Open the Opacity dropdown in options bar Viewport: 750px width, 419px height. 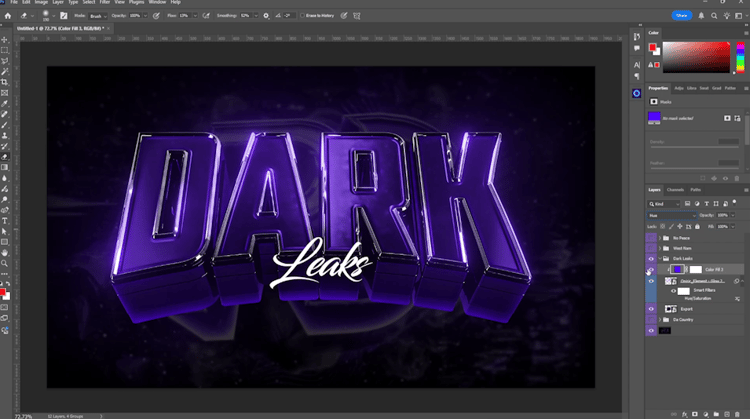145,16
